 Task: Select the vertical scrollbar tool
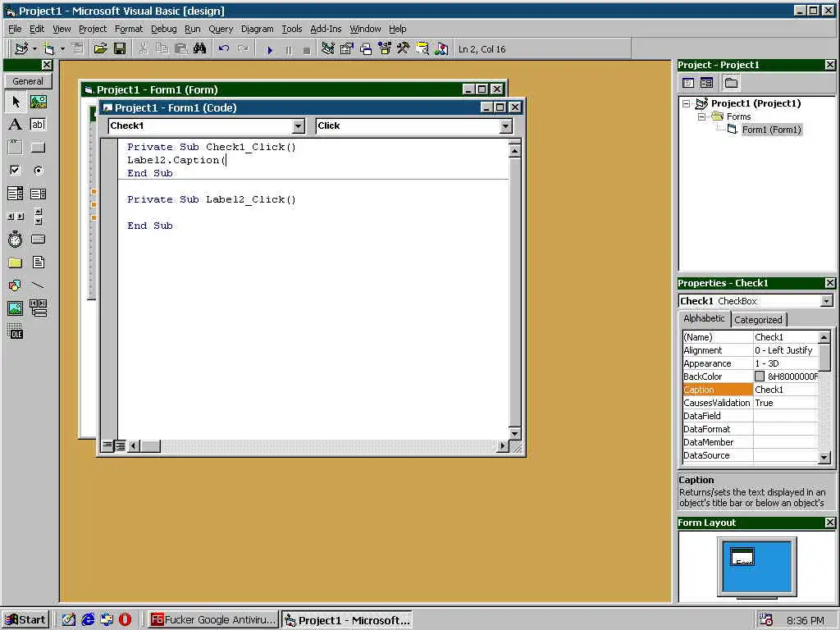(x=38, y=217)
